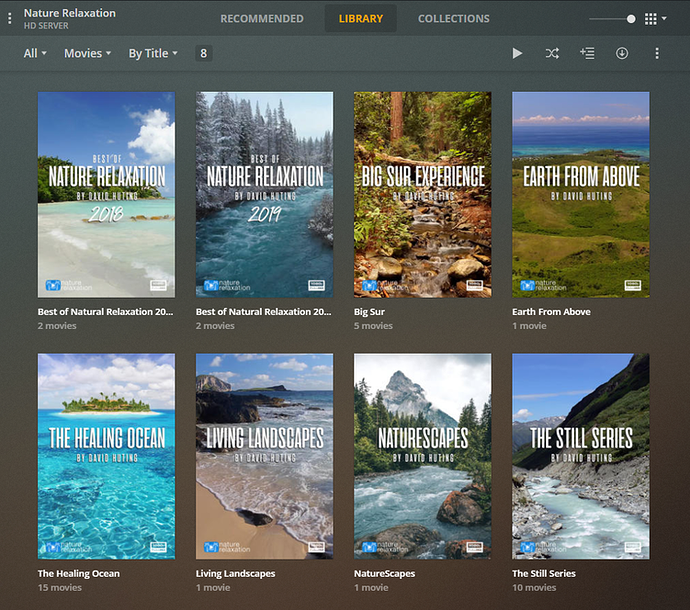Screen dimensions: 690x610
Task: Shuffle the library with the shuffle icon
Action: click(552, 53)
